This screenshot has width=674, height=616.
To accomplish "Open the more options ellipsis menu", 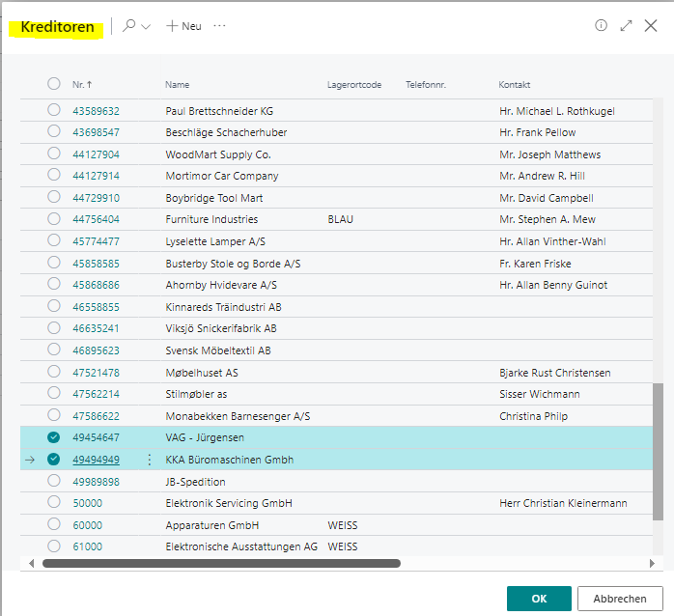I will coord(219,26).
